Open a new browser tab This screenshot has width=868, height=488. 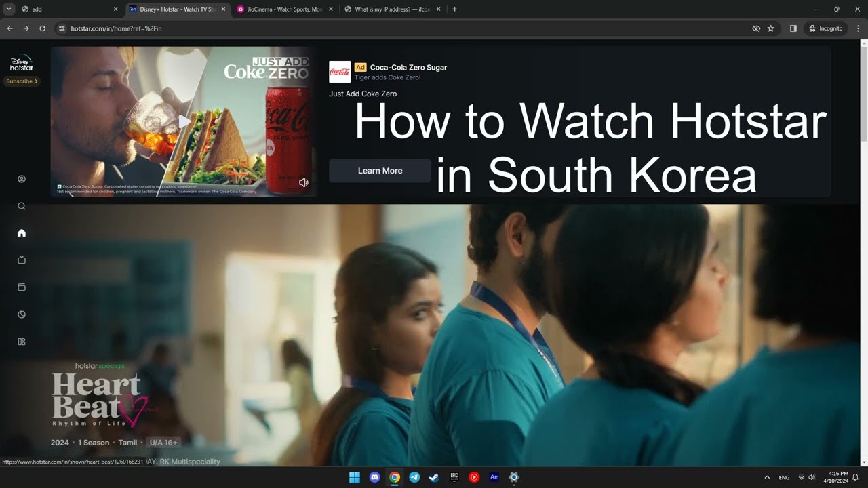[x=454, y=9]
